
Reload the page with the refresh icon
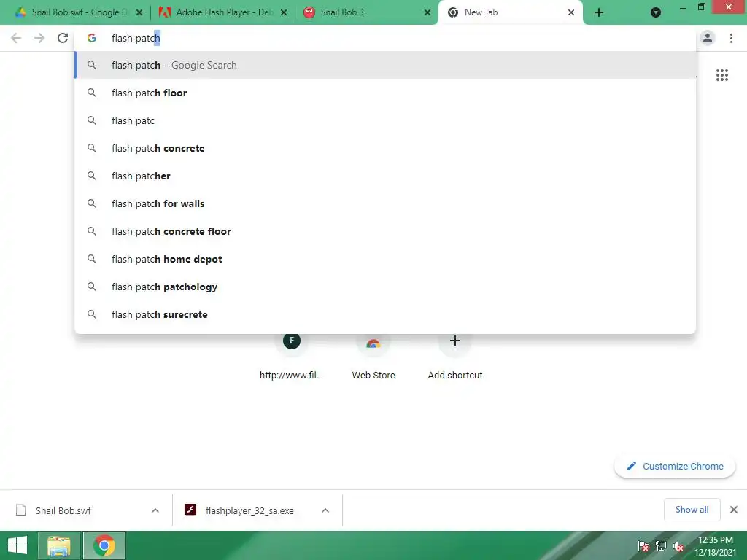pos(63,38)
